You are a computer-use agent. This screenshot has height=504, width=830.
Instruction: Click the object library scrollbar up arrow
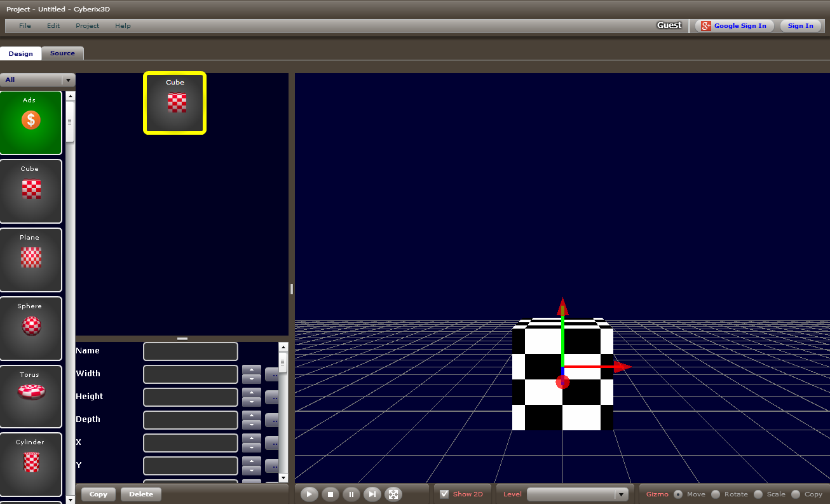click(x=71, y=96)
